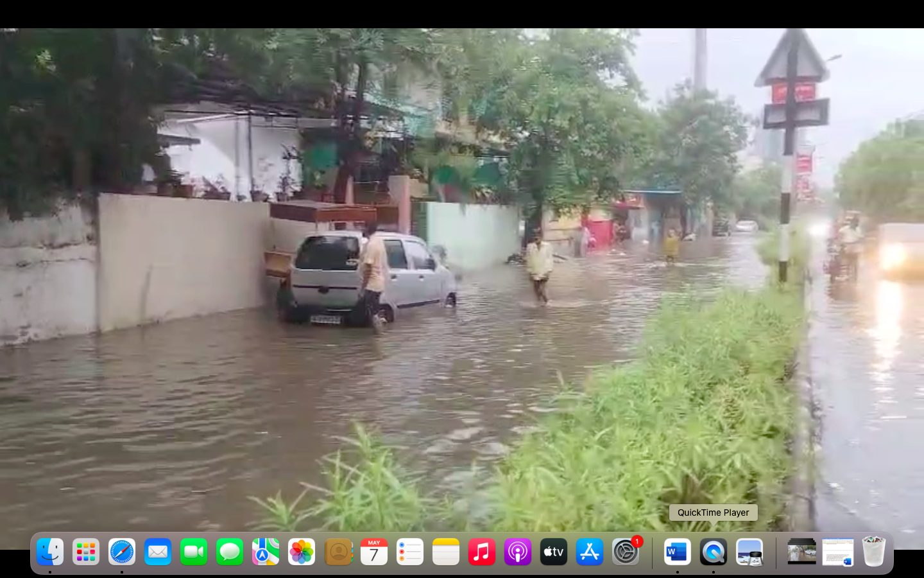This screenshot has height=578, width=924.
Task: Open the Mail app
Action: pyautogui.click(x=158, y=552)
